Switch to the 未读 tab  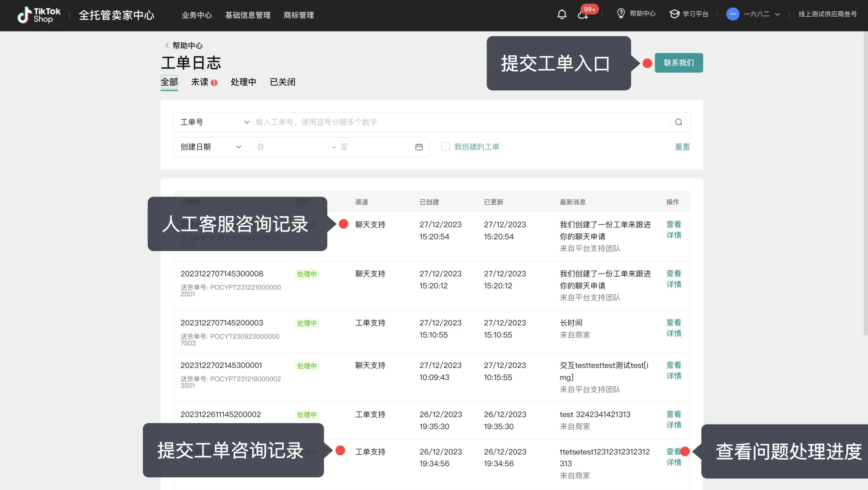[204, 82]
